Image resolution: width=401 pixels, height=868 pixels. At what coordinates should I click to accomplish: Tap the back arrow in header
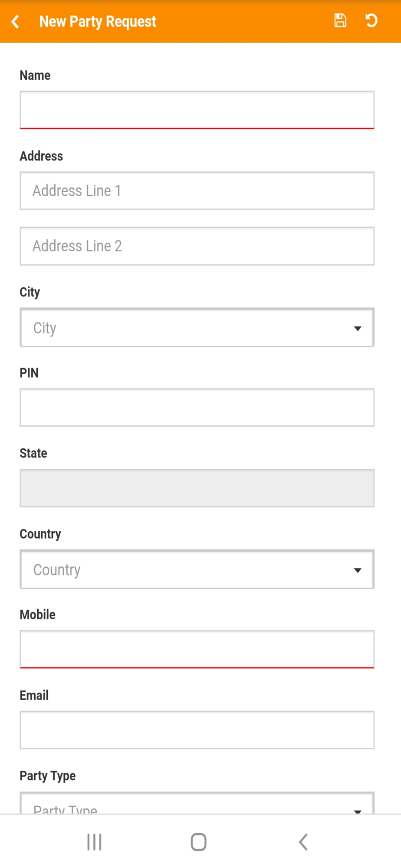[x=16, y=21]
